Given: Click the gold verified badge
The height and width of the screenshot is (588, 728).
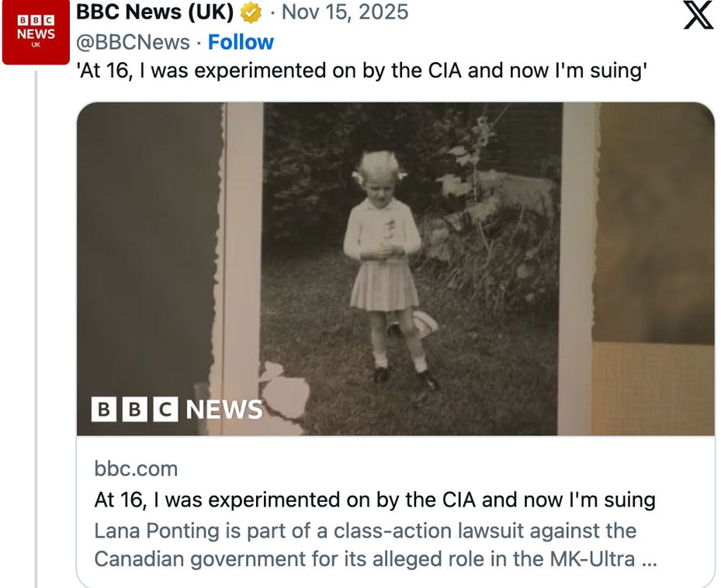Looking at the screenshot, I should pyautogui.click(x=250, y=13).
